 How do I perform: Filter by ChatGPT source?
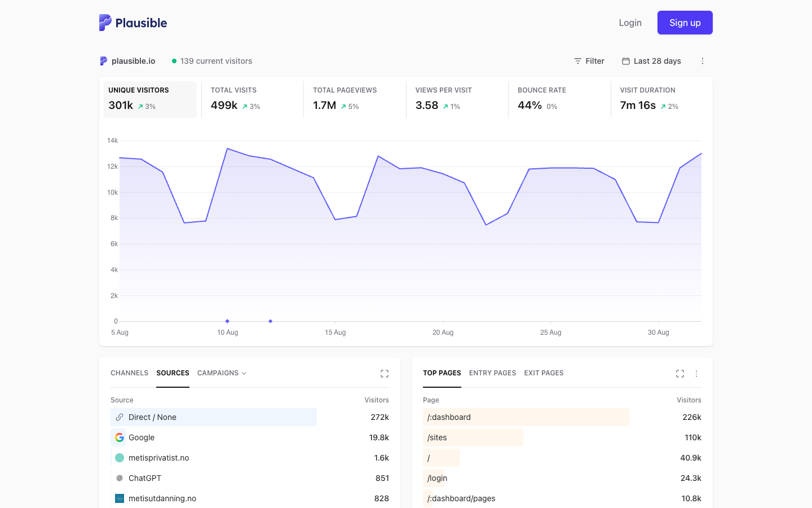(145, 478)
